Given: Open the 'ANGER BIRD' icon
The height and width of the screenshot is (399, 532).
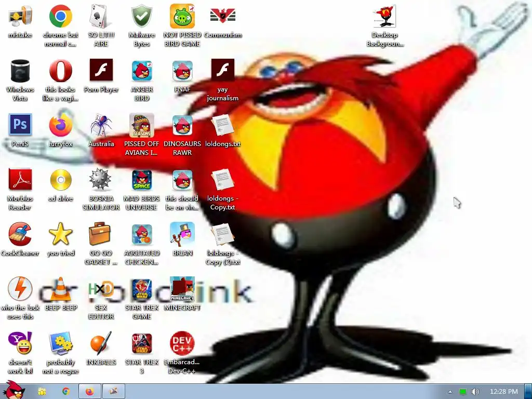Looking at the screenshot, I should point(141,71).
